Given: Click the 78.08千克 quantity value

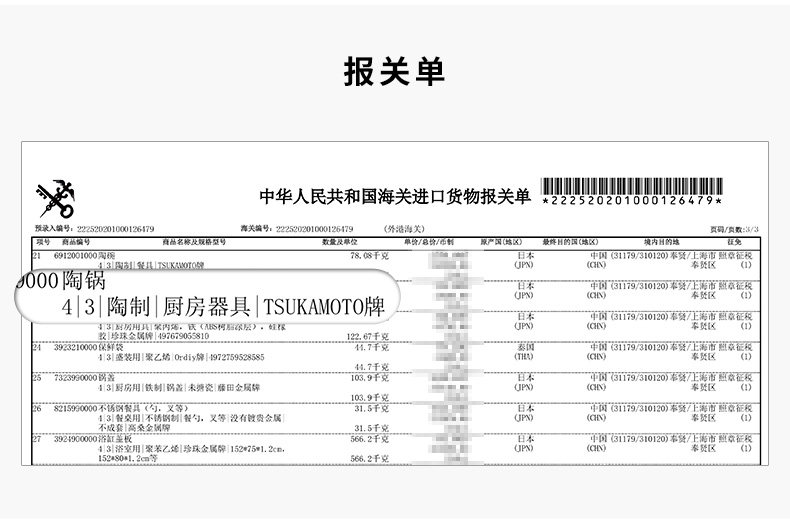Looking at the screenshot, I should pos(369,255).
